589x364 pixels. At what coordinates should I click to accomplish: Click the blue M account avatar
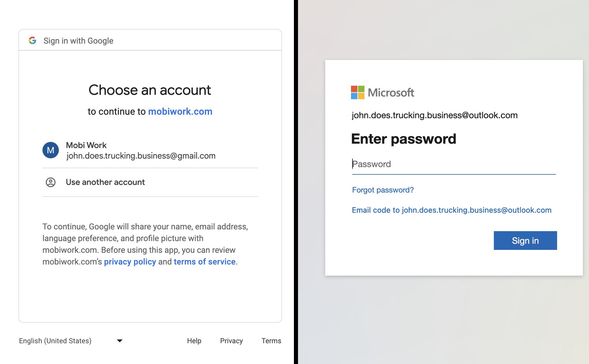[x=51, y=150]
